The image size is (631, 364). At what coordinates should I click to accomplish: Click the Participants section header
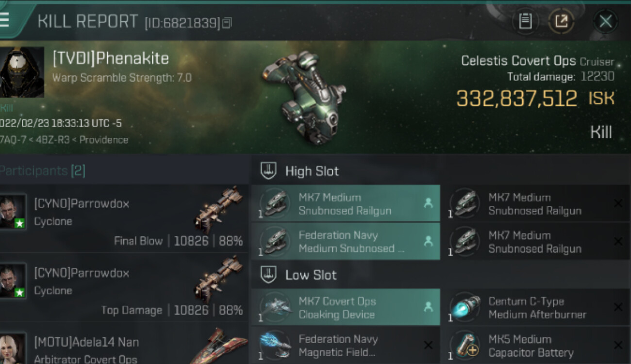(43, 171)
